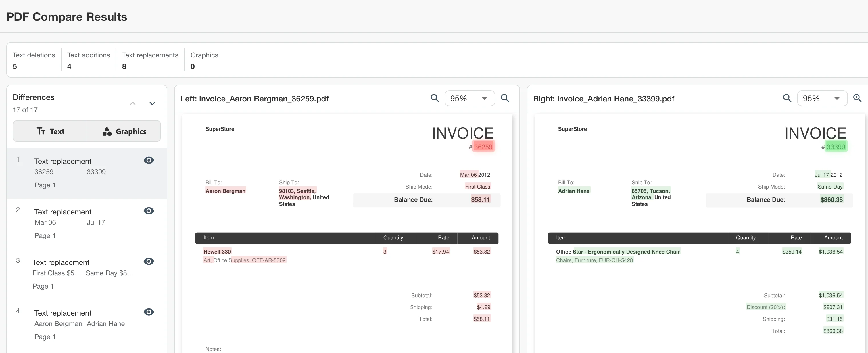Screen dimensions: 868x353
Task: Click the Text additions count summary
Action: point(88,60)
